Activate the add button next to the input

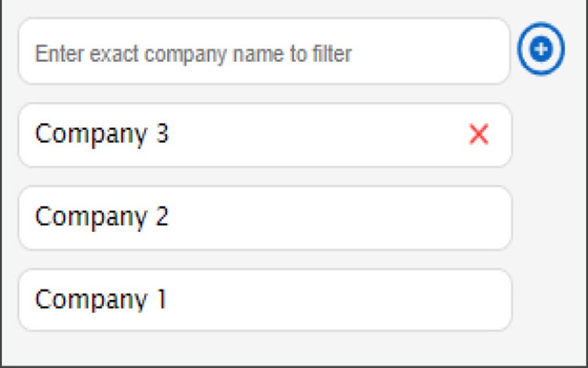pyautogui.click(x=540, y=49)
